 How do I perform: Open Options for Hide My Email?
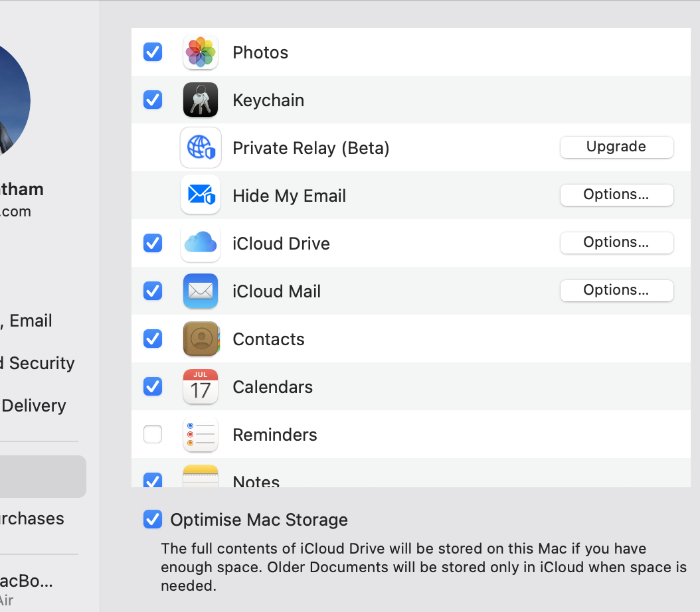[x=616, y=194]
